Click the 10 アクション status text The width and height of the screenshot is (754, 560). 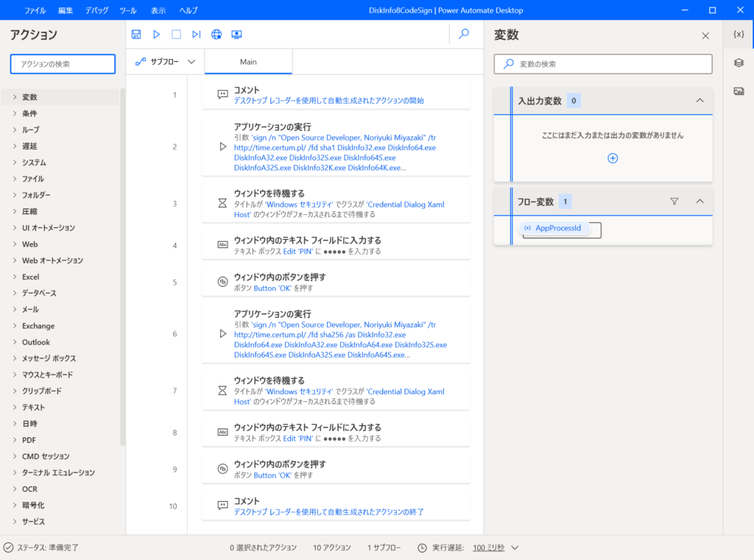(332, 547)
